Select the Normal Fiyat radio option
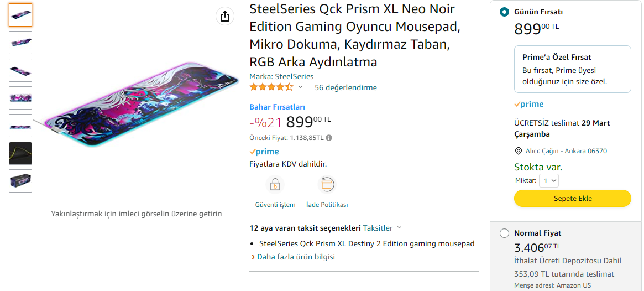Image resolution: width=644 pixels, height=291 pixels. coord(504,233)
